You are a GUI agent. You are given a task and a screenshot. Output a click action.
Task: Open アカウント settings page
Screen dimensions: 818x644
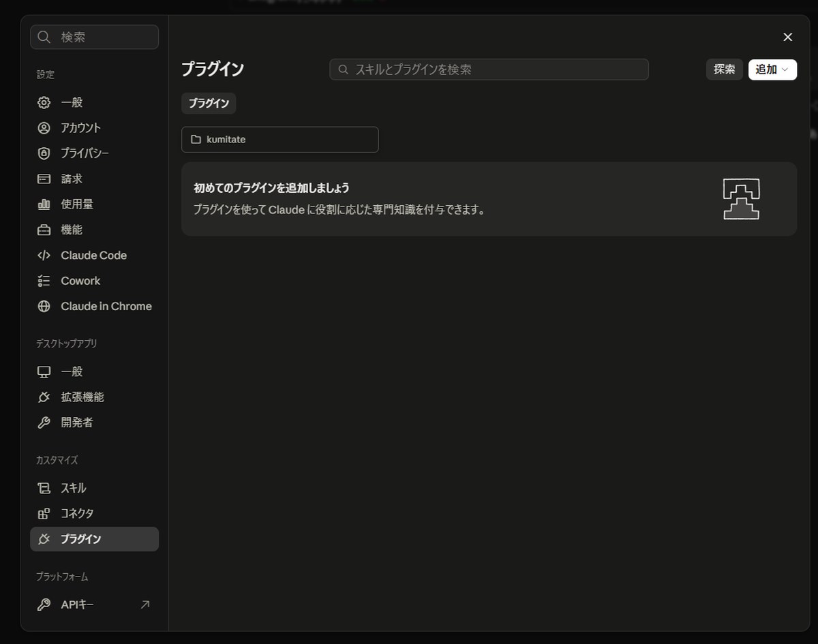94,128
